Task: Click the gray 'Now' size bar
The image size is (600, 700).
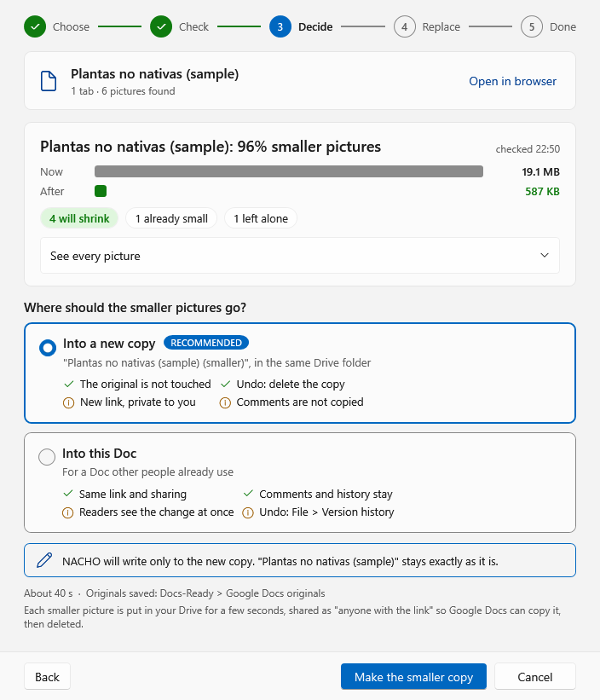Action: (289, 171)
